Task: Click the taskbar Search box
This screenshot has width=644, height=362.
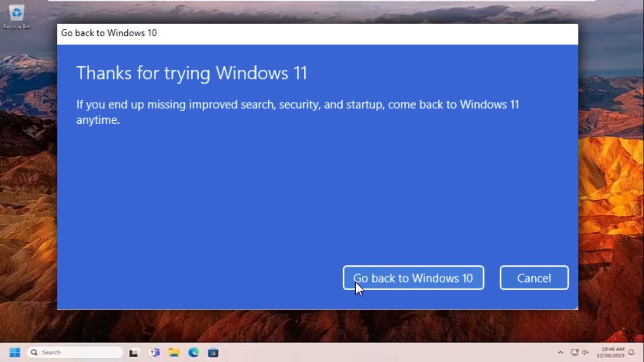Action: (x=74, y=352)
